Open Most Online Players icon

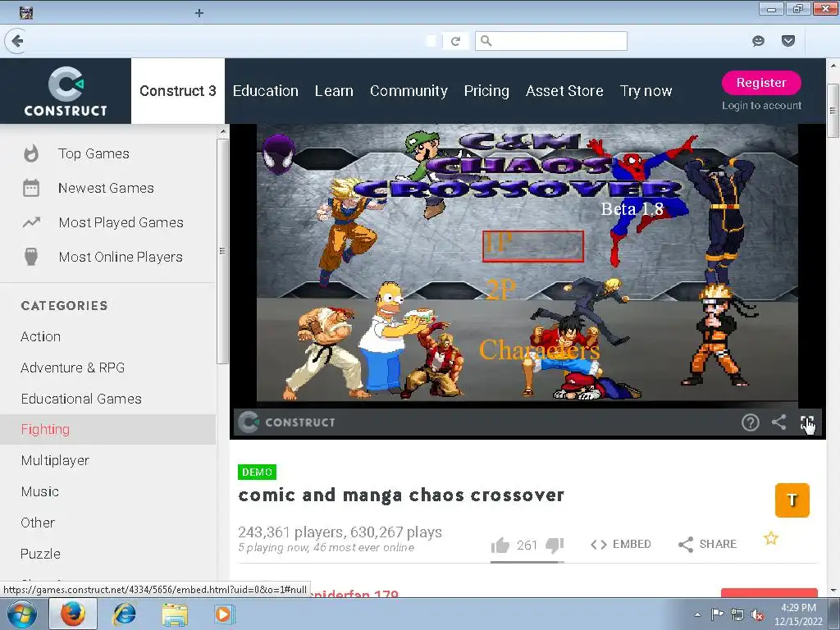pyautogui.click(x=31, y=257)
